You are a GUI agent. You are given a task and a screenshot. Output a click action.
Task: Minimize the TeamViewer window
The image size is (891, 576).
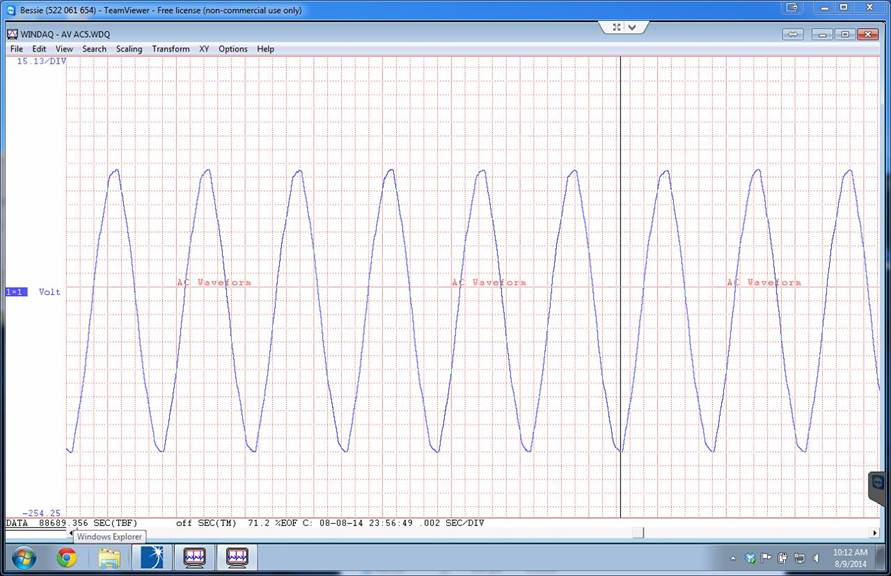tap(825, 7)
